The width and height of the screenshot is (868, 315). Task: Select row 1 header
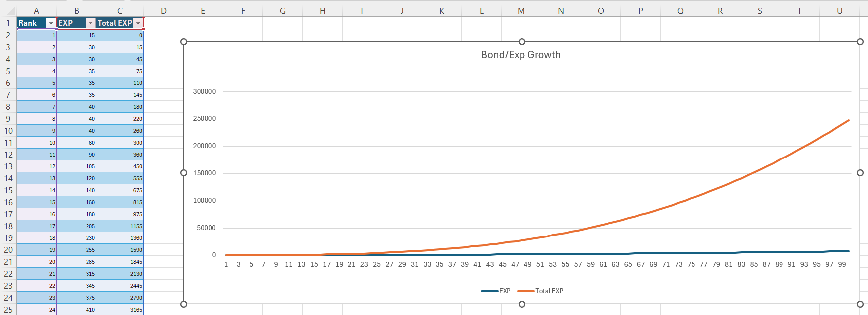point(8,23)
